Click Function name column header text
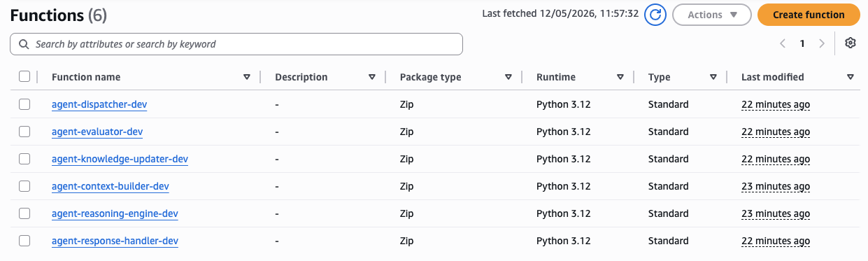 click(86, 77)
